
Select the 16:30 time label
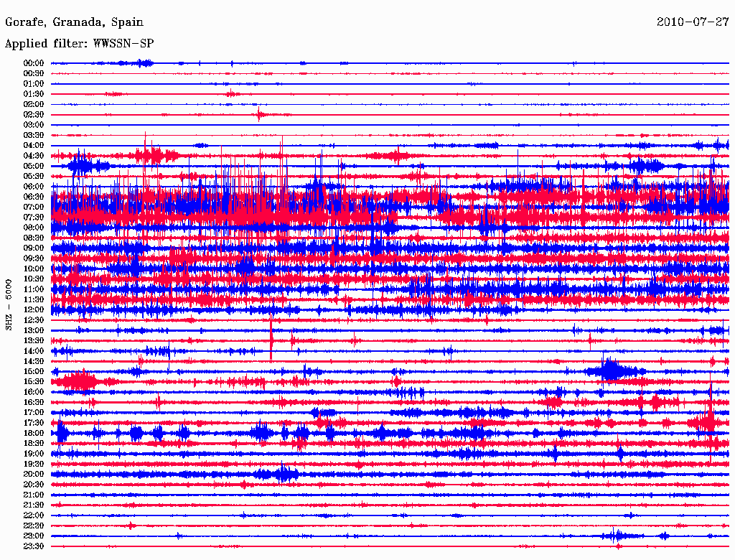coord(33,403)
